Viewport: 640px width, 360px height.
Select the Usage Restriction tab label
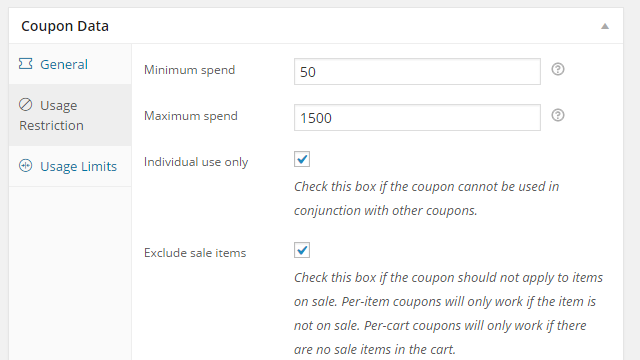coord(51,116)
